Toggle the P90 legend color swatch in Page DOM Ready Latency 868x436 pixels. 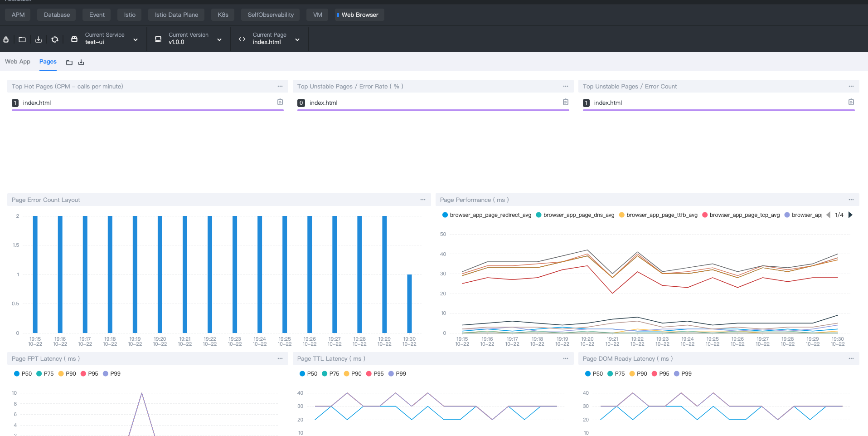(x=632, y=374)
